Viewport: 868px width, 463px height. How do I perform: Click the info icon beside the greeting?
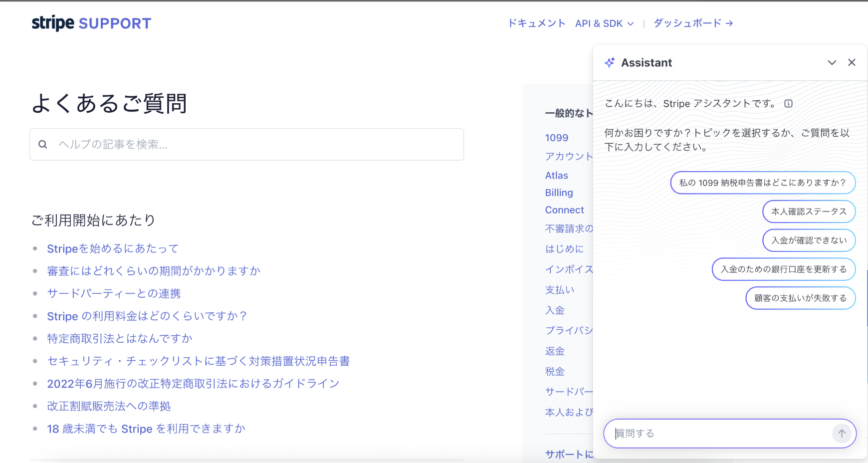tap(788, 104)
